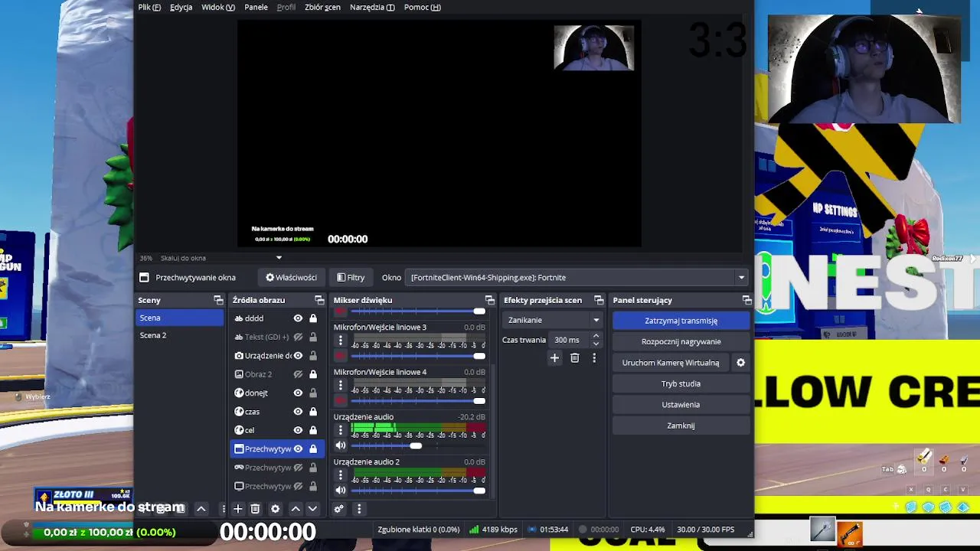Open Sceny toolbar three-dot menu

tap(223, 509)
